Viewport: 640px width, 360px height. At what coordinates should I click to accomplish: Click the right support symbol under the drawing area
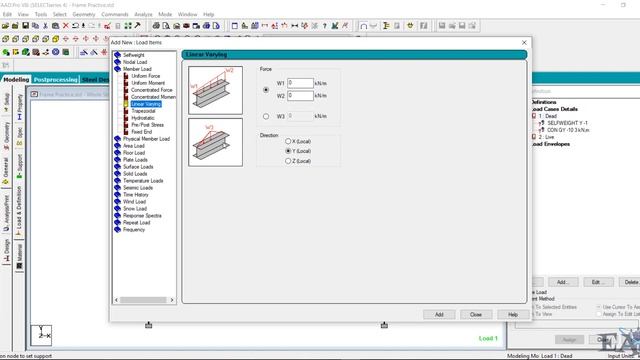pos(384,325)
